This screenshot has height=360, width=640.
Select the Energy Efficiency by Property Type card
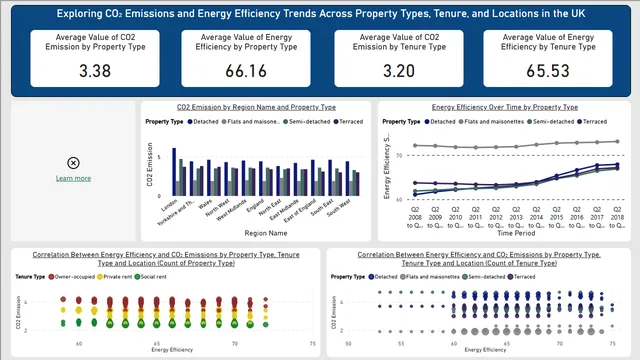coord(246,58)
